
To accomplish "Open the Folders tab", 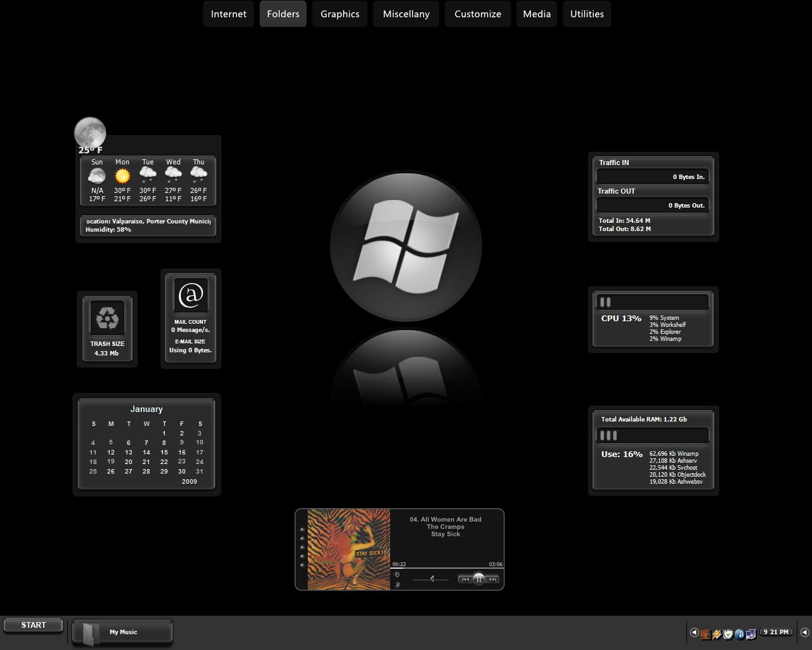I will point(283,14).
